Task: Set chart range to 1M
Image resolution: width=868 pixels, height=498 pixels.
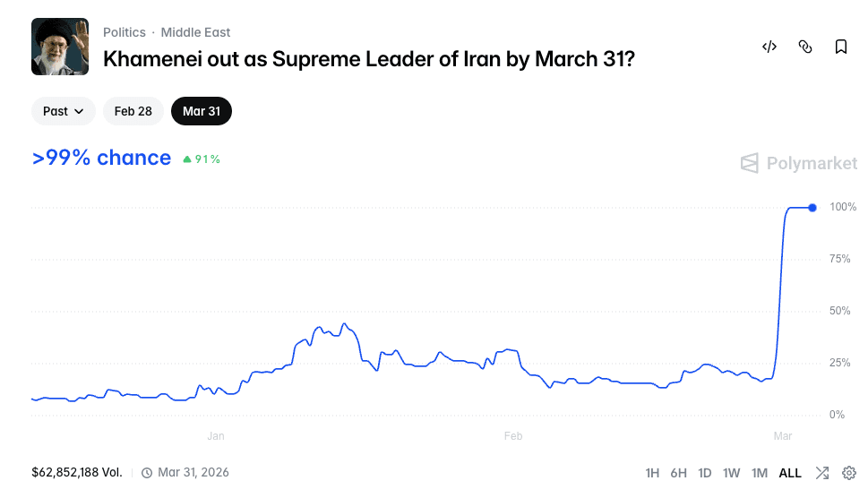Action: (760, 473)
